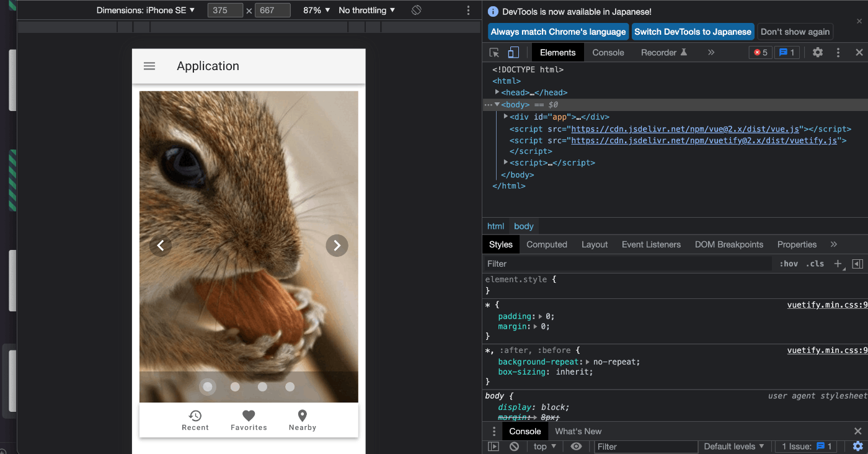Click Switch DevTools to Japanese

click(693, 32)
